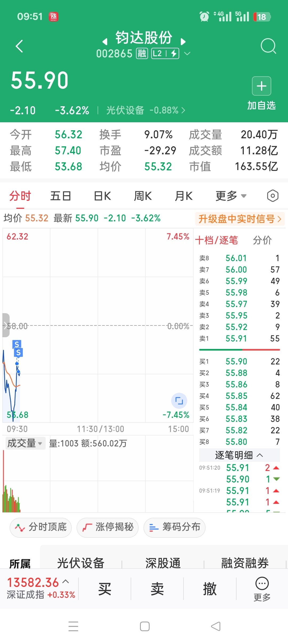Expand stock info chevron beside L2 badge
Image resolution: width=288 pixels, height=644 pixels.
pos(187,54)
